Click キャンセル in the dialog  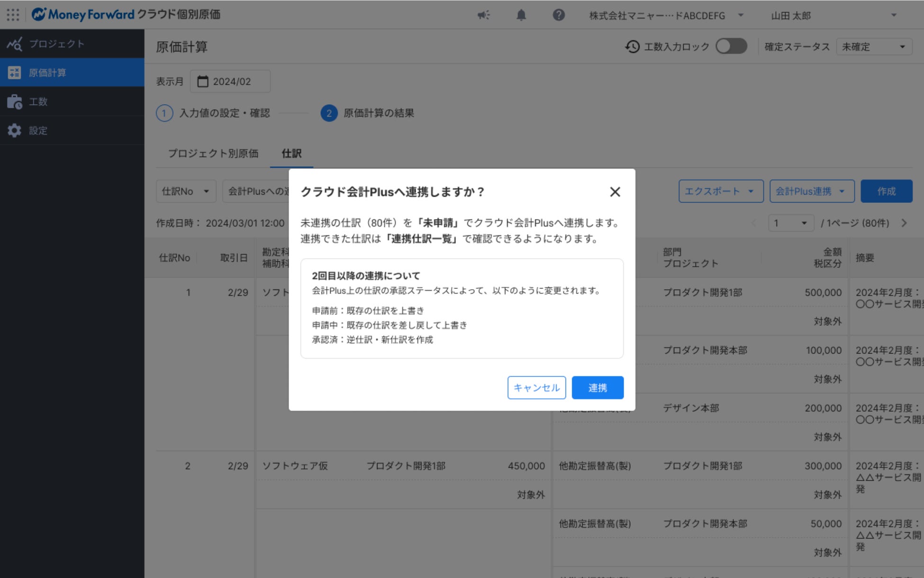[x=536, y=387]
